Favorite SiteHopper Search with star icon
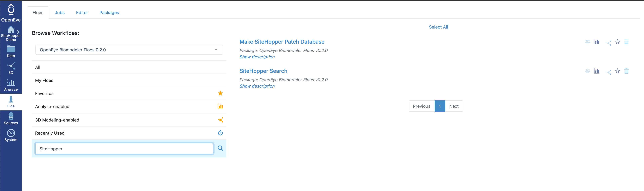The height and width of the screenshot is (191, 644). click(617, 71)
